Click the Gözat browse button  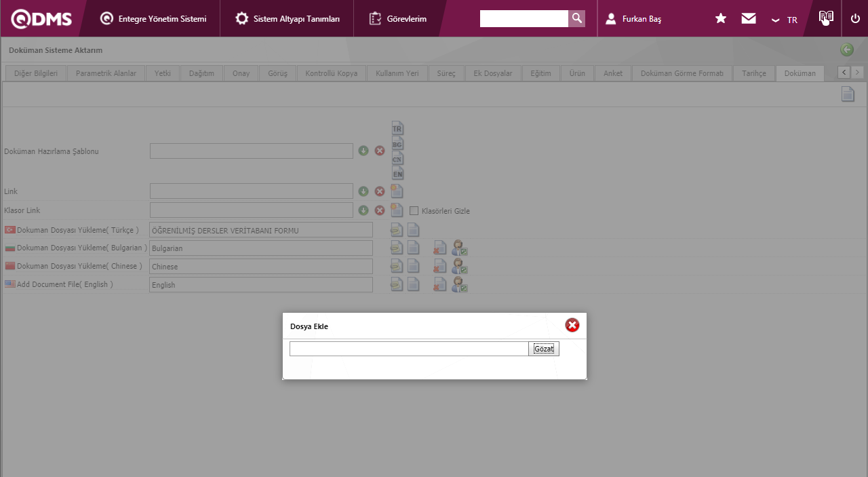coord(543,349)
